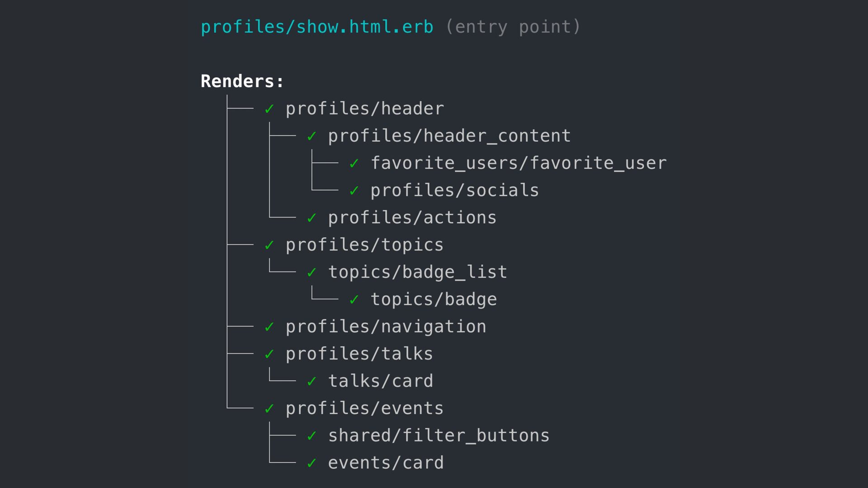Click the checkmark beside profiles/header
This screenshot has width=868, height=488.
coord(269,109)
